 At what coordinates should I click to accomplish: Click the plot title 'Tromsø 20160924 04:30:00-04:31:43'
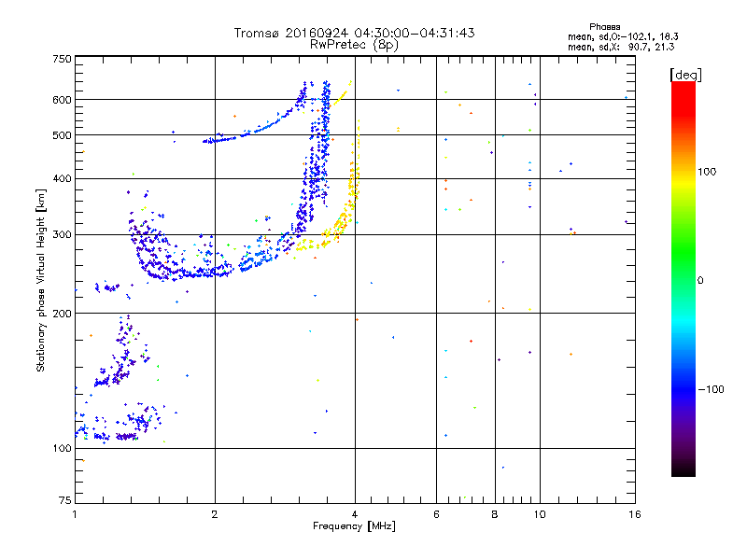[x=354, y=33]
